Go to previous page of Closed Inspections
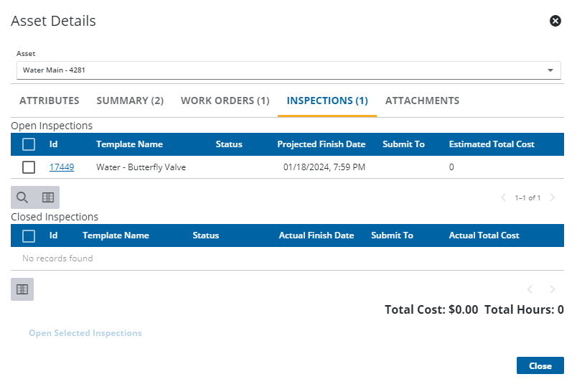The height and width of the screenshot is (392, 577). pos(530,289)
